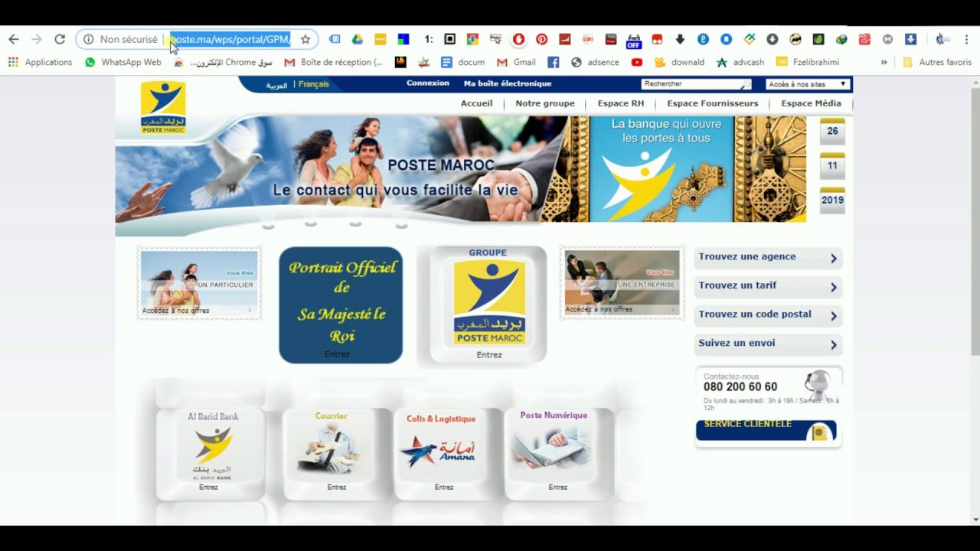Viewport: 980px width, 551px height.
Task: Open the Facebook bookmark icon
Action: (x=553, y=62)
